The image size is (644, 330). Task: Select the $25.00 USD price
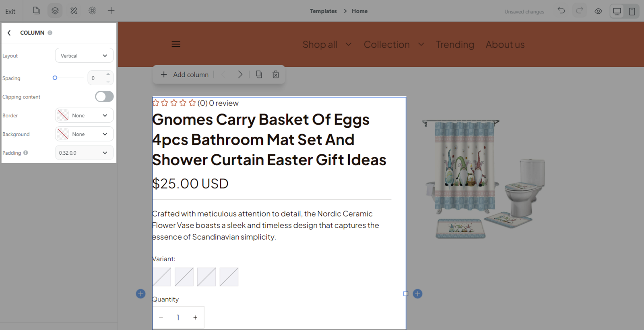pyautogui.click(x=190, y=184)
